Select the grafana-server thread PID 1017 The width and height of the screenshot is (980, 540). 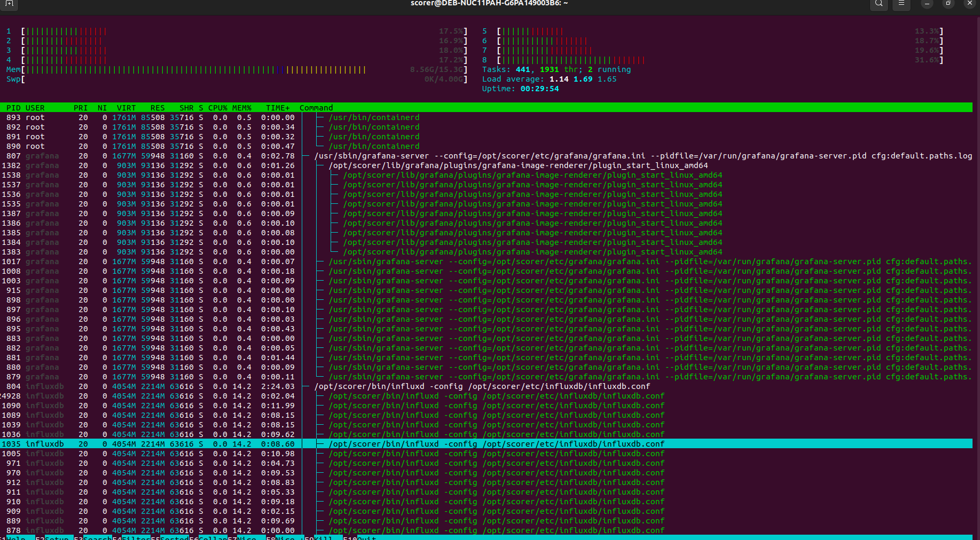(486, 261)
